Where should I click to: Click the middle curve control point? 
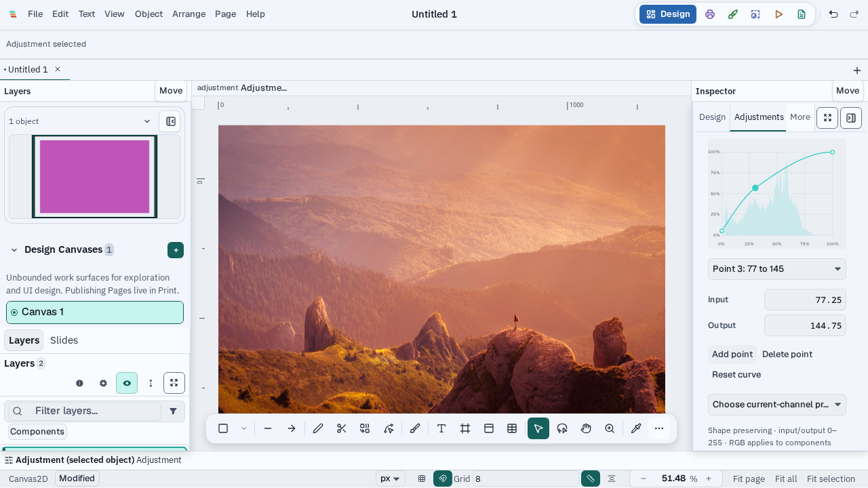coord(755,188)
